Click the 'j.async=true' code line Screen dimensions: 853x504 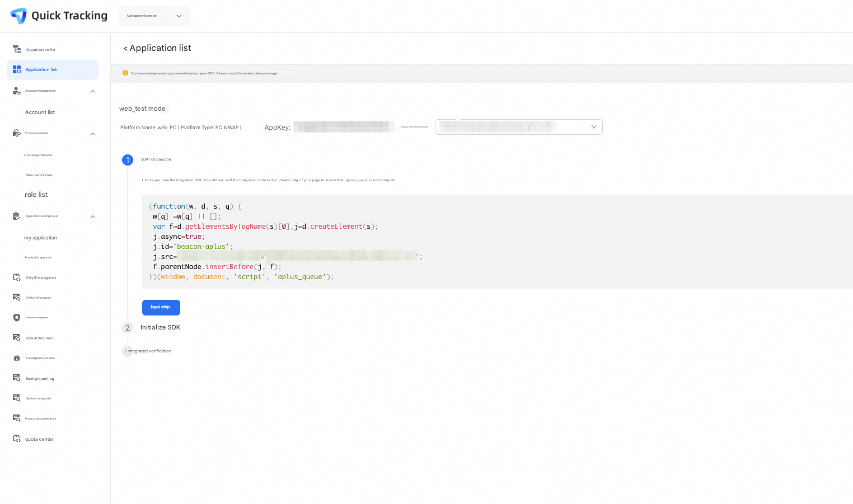[179, 237]
